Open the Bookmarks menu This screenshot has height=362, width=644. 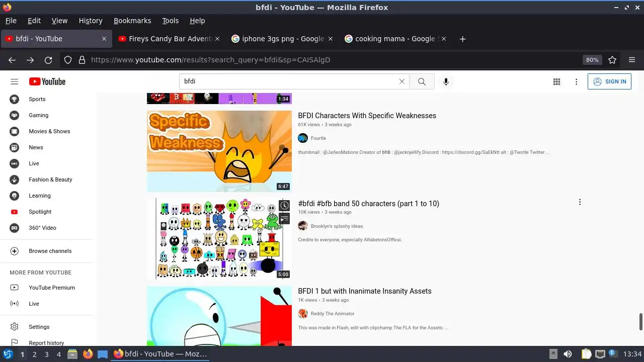click(x=132, y=21)
